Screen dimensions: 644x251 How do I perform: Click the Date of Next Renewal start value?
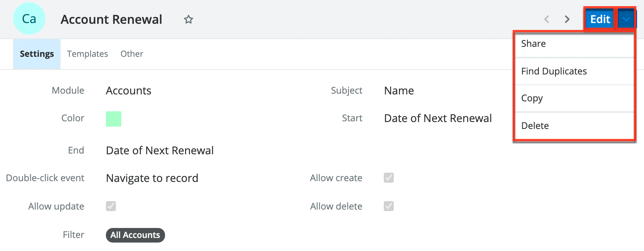[438, 118]
